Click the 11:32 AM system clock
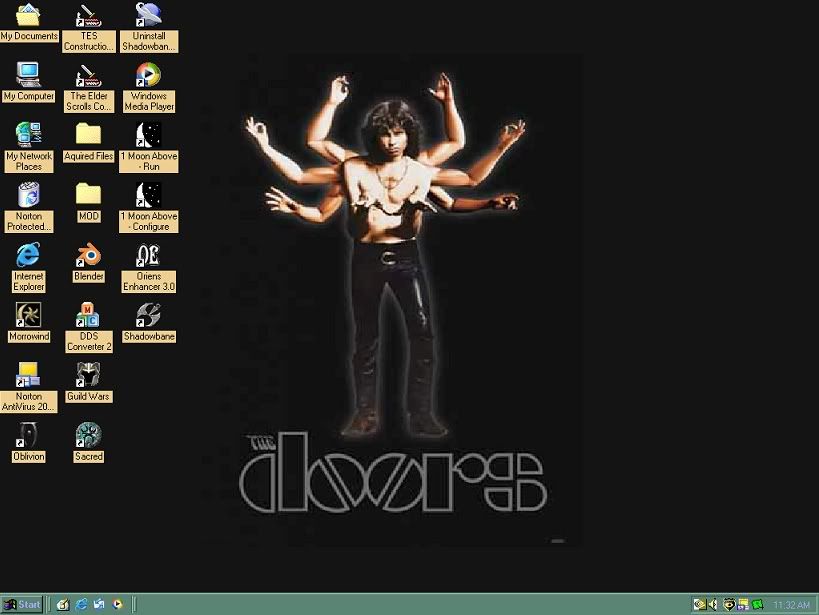Viewport: 819px width, 615px height. click(791, 605)
